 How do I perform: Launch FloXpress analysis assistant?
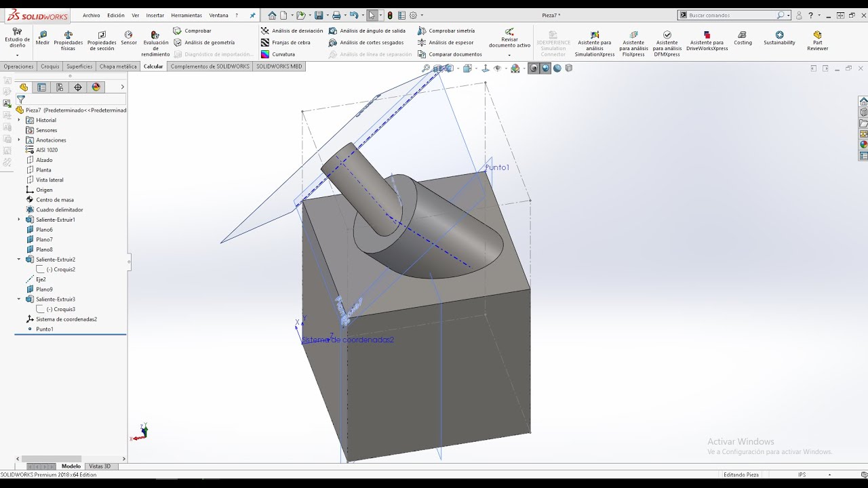tap(633, 43)
